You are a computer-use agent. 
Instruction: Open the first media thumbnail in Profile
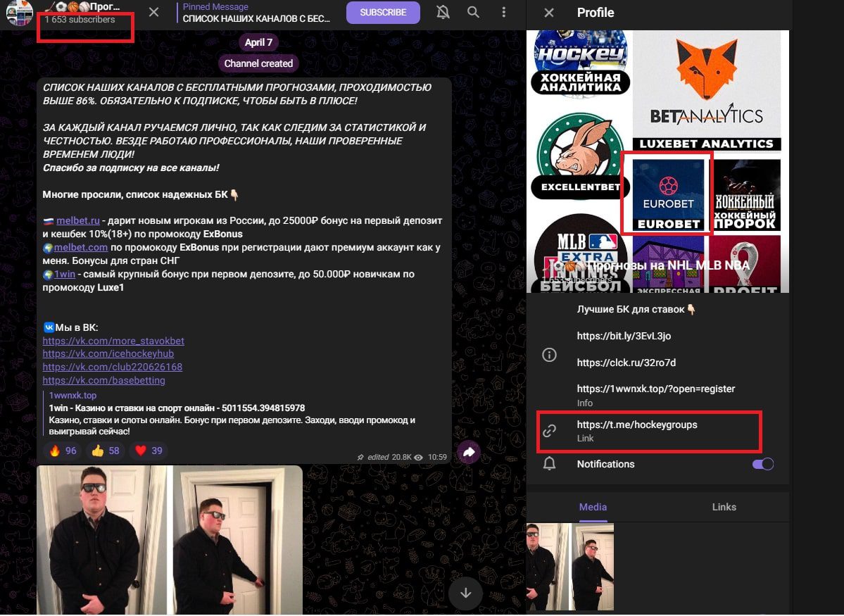tap(548, 567)
